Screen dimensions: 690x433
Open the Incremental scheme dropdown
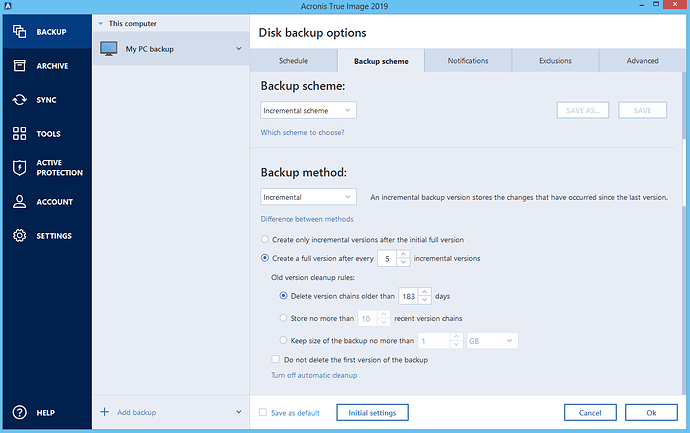(308, 110)
